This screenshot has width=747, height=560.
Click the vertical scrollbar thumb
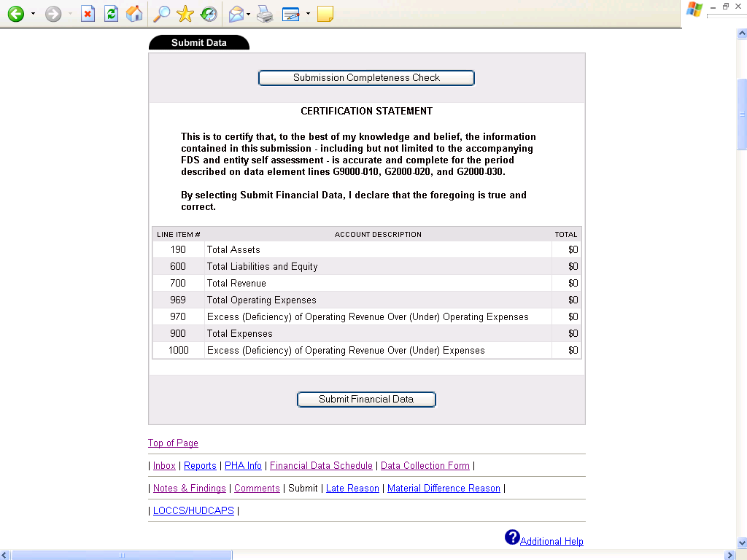742,114
